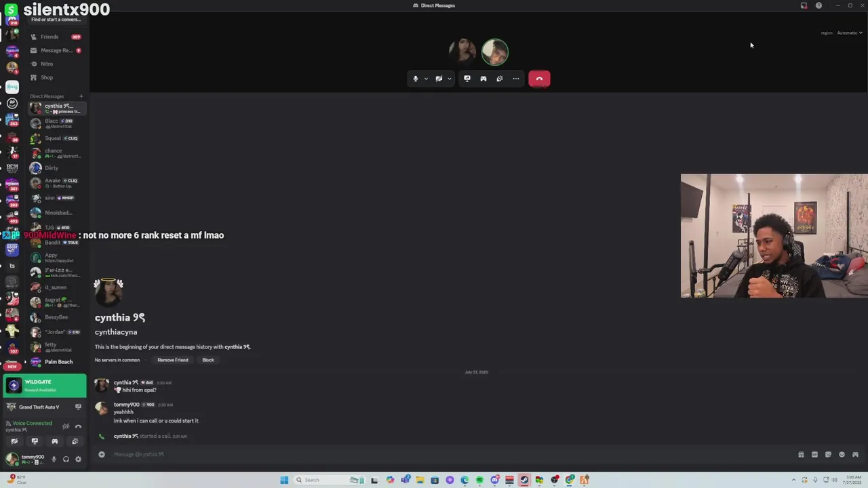Viewport: 868px width, 488px height.
Task: Open the Shop page
Action: click(x=56, y=77)
